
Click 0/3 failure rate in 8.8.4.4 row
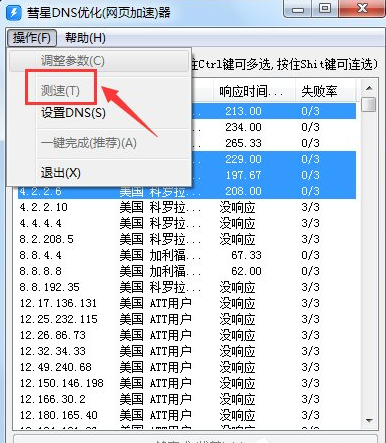tap(310, 255)
